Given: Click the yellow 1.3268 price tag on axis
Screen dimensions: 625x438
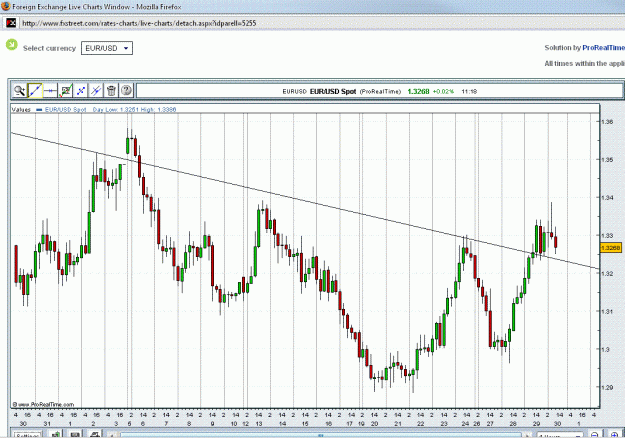Looking at the screenshot, I should [611, 248].
